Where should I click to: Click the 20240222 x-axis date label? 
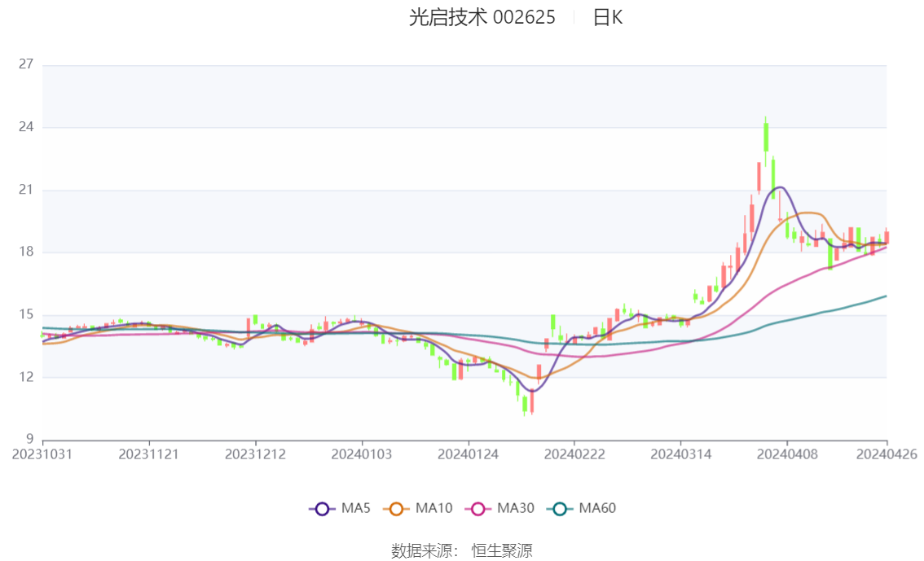(x=574, y=454)
